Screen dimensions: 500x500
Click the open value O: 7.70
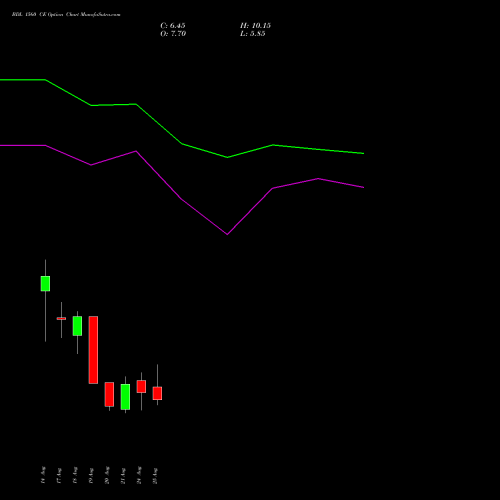click(173, 34)
